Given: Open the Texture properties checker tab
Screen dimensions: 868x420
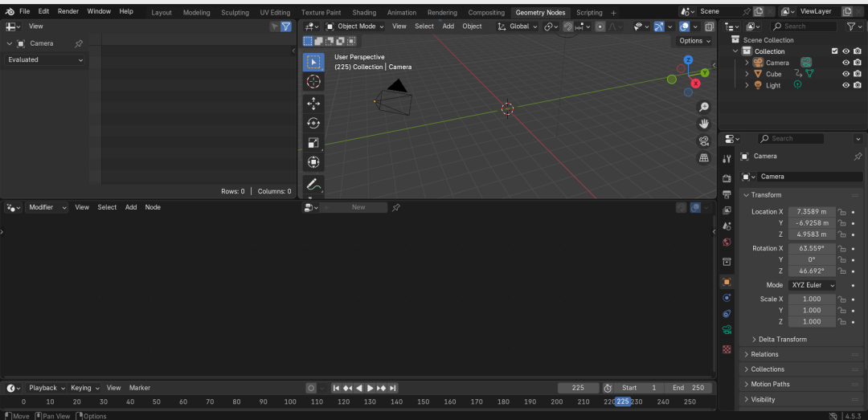Looking at the screenshot, I should 727,349.
